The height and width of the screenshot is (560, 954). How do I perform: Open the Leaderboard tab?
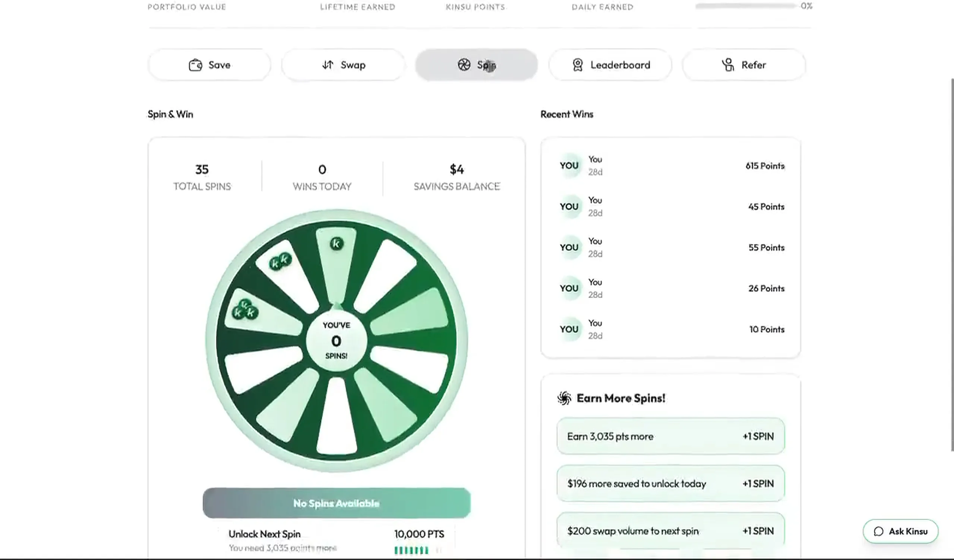coord(610,65)
